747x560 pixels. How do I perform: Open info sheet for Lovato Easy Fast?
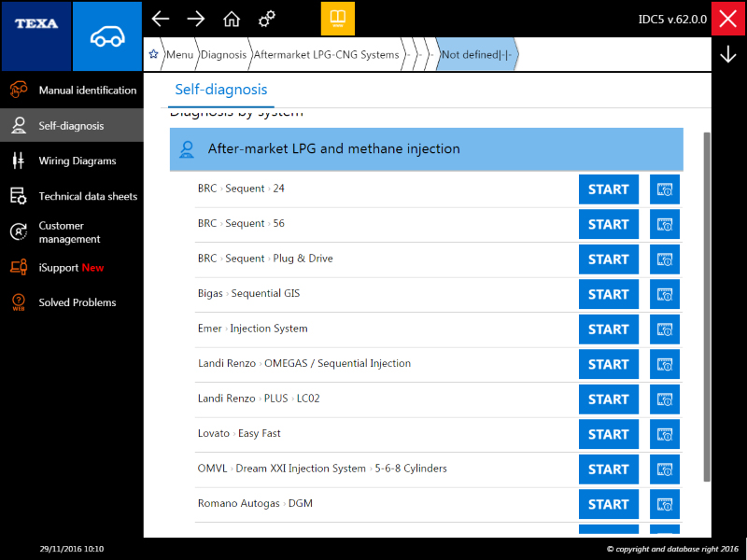click(665, 434)
